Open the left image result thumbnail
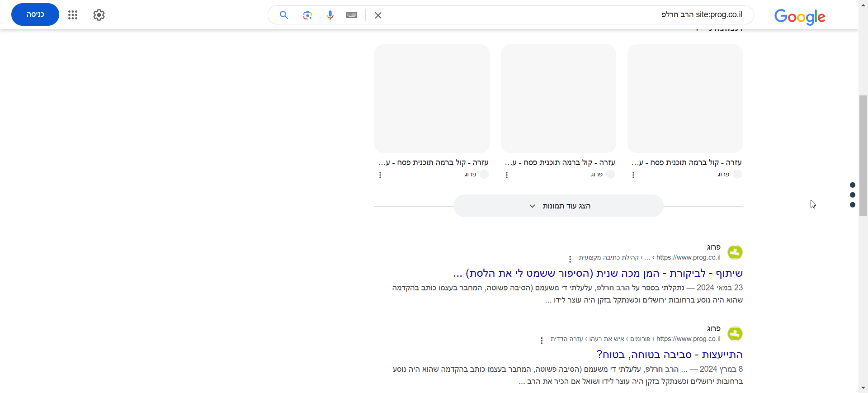Screen dimensions: 868x393 (432, 98)
